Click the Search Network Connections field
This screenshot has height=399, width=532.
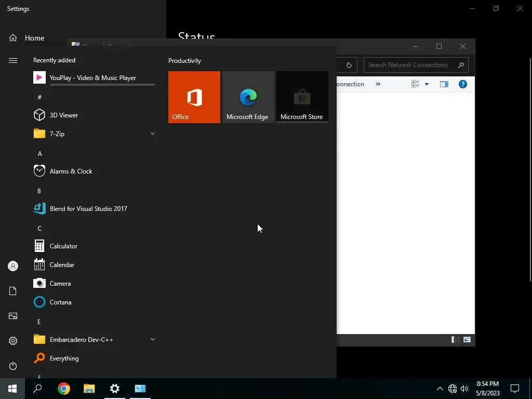[x=416, y=65]
